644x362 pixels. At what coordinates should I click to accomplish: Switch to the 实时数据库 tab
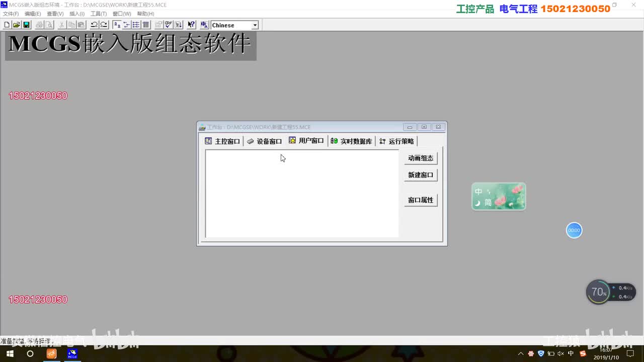coord(352,141)
